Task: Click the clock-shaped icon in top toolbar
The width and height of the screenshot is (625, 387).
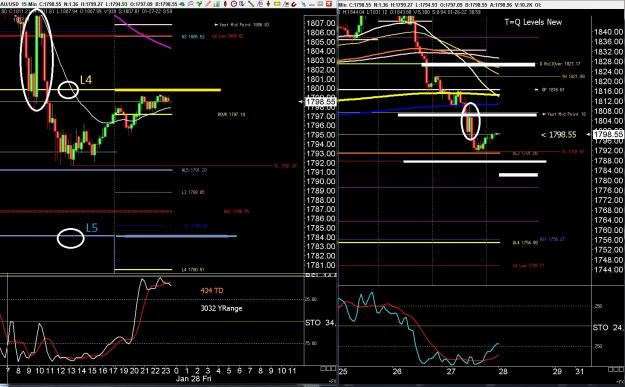Action: 234,4
